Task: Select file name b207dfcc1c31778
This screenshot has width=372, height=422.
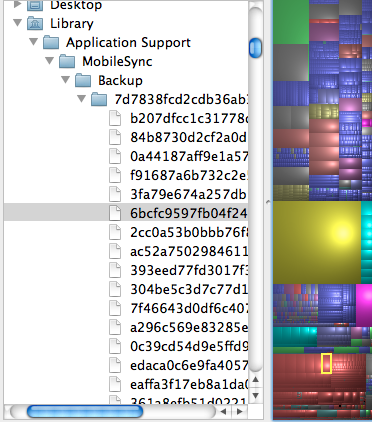Action: 189,118
